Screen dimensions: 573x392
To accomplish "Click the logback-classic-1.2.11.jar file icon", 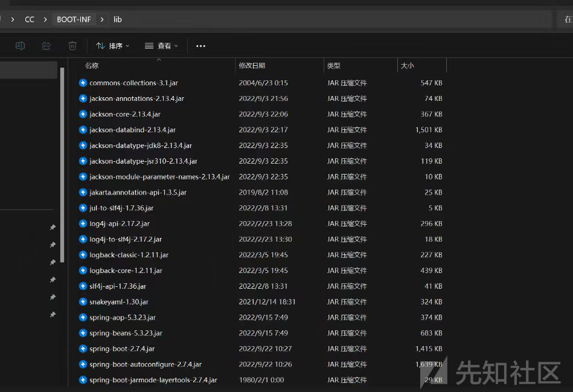I will 83,255.
